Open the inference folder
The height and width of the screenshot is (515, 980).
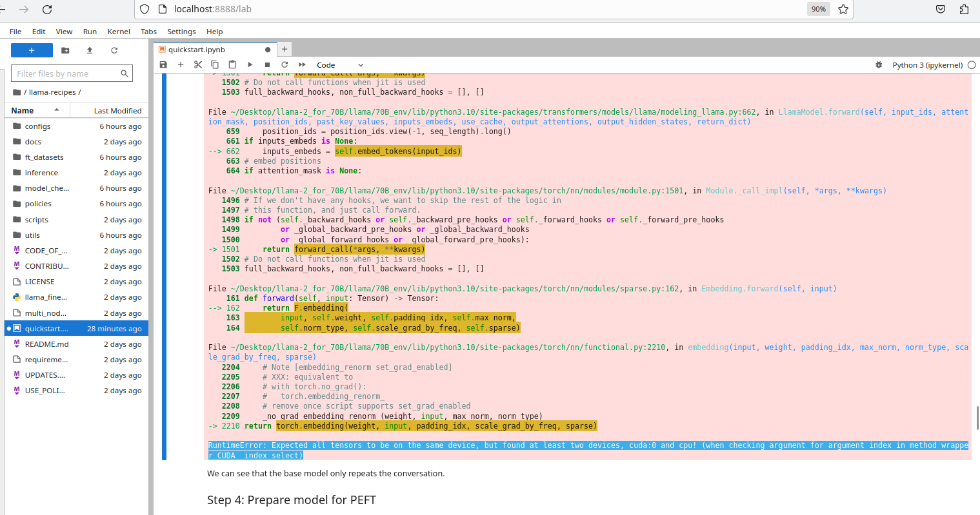(x=40, y=172)
